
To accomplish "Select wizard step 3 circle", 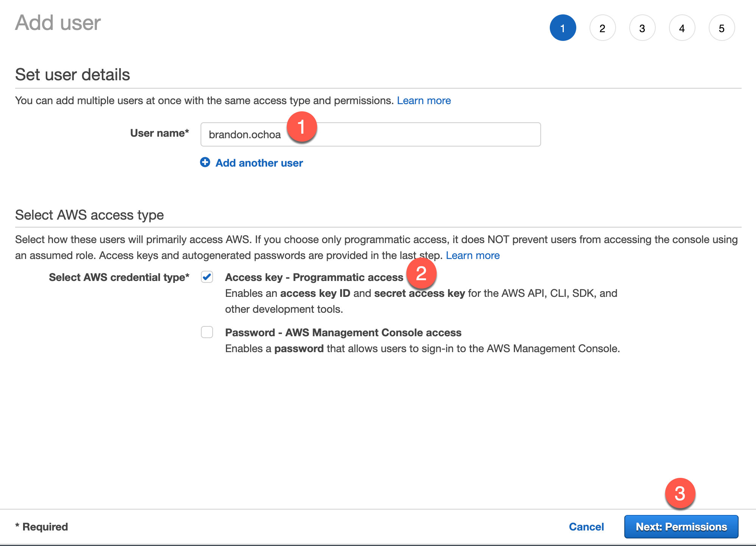I will (x=642, y=28).
